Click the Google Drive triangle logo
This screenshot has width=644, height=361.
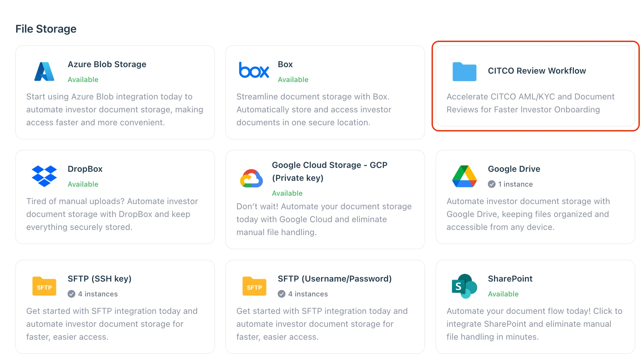(464, 176)
